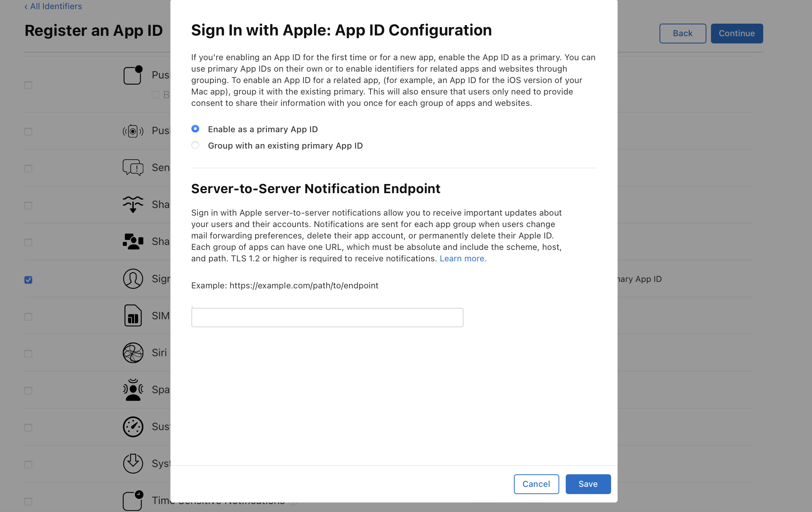
Task: Click the Shared with You people icon
Action: [133, 242]
